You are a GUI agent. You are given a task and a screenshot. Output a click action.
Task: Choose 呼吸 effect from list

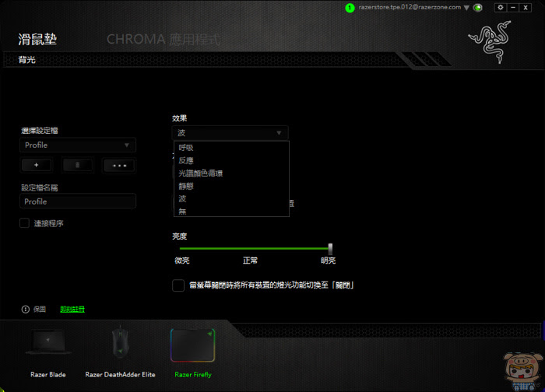tap(231, 148)
